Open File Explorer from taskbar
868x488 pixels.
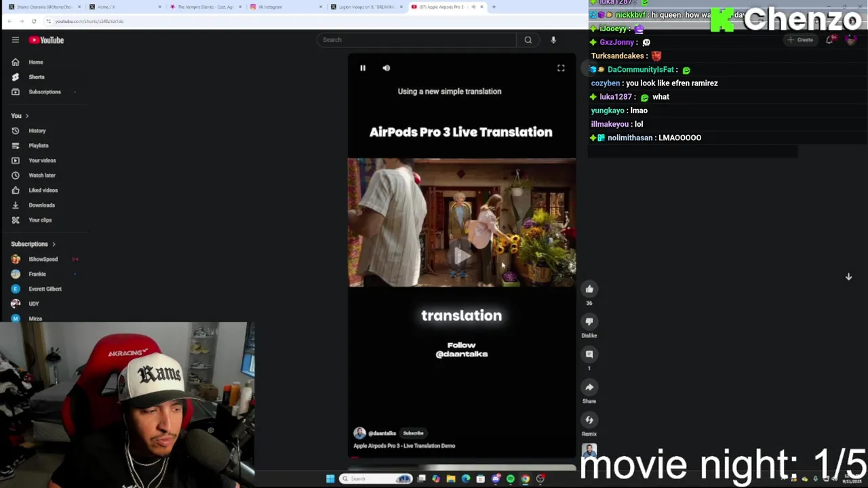(451, 479)
